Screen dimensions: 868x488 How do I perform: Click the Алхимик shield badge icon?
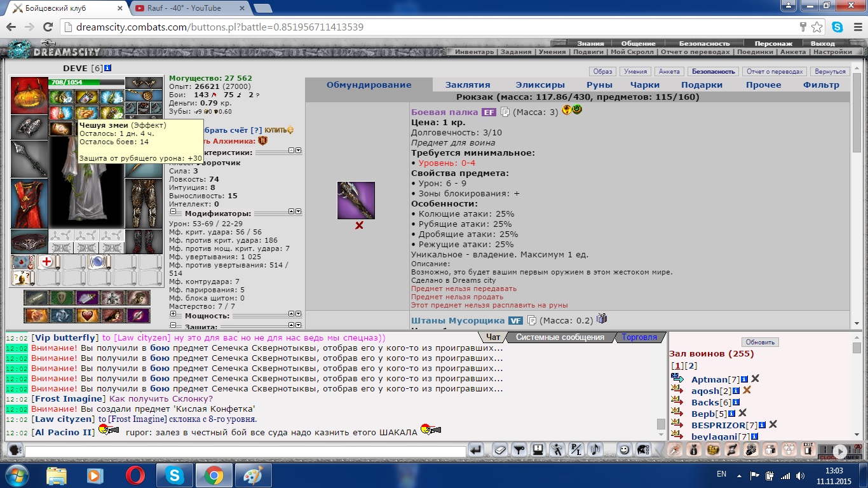click(262, 141)
